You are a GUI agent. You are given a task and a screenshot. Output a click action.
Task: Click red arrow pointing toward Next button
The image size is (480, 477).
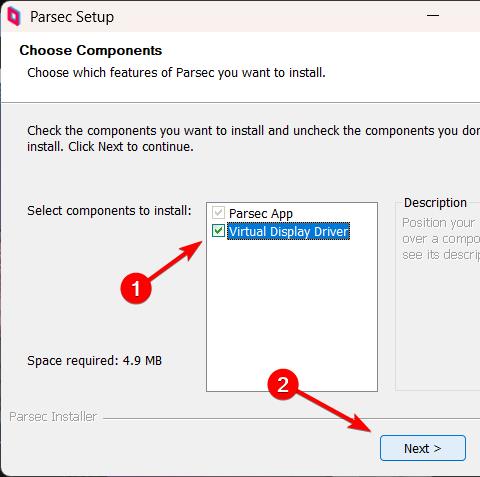[x=337, y=411]
